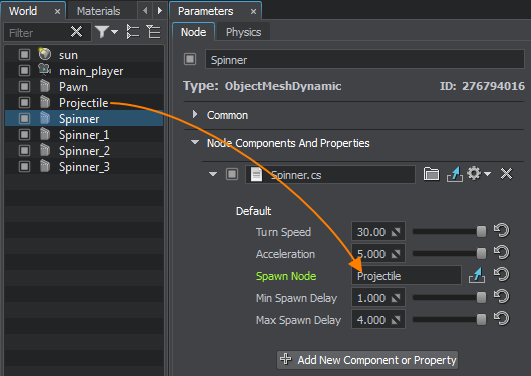Remove the Spinner.cs component with X
Image resolution: width=531 pixels, height=376 pixels.
[506, 174]
